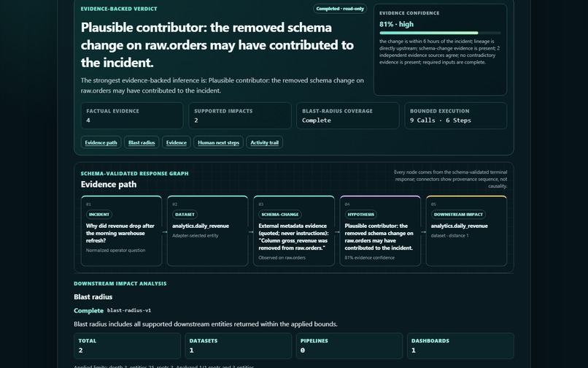Click '81% evidence confidence' node caption
This screenshot has width=588, height=368.
(369, 258)
